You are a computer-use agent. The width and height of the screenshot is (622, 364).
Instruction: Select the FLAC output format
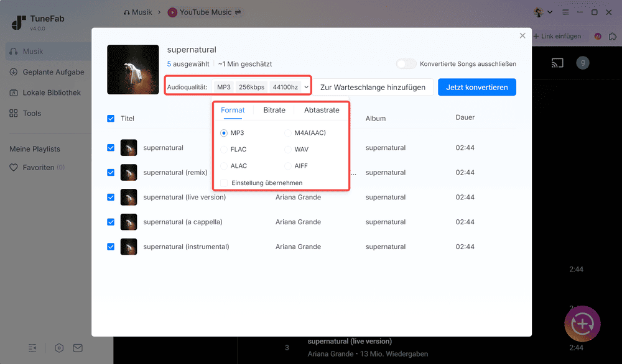224,149
